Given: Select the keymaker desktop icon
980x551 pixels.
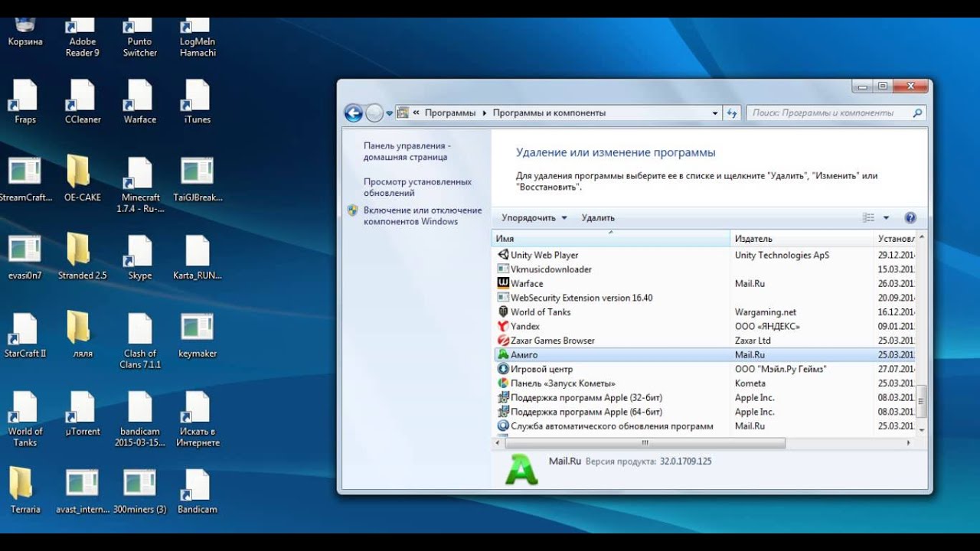Looking at the screenshot, I should (x=198, y=336).
